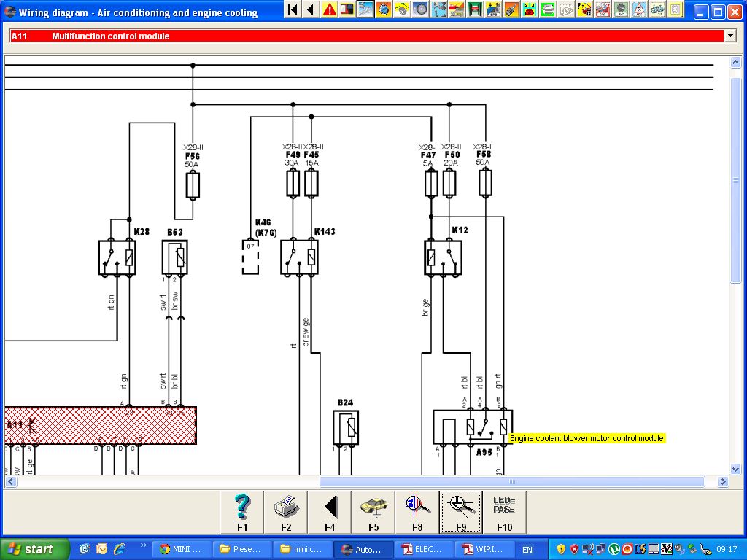Print the diagram with the F2 printer button
The width and height of the screenshot is (747, 560).
pyautogui.click(x=286, y=512)
